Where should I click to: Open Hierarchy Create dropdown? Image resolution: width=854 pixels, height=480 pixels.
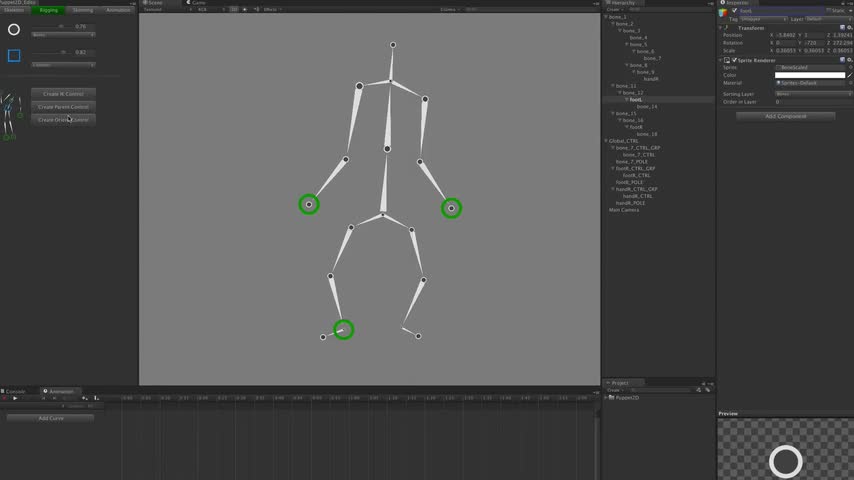pos(615,10)
